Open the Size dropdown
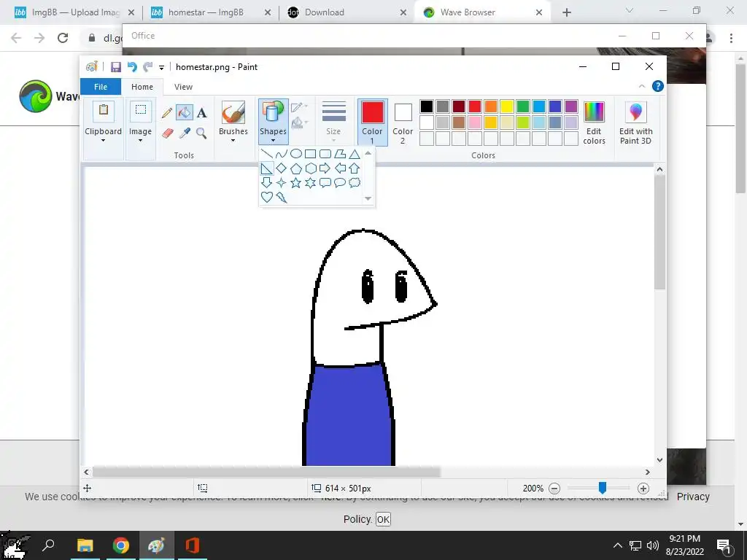This screenshot has width=747, height=560. click(x=333, y=122)
